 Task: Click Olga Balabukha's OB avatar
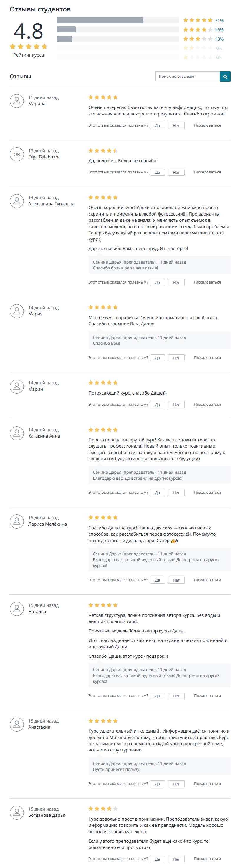[16, 154]
